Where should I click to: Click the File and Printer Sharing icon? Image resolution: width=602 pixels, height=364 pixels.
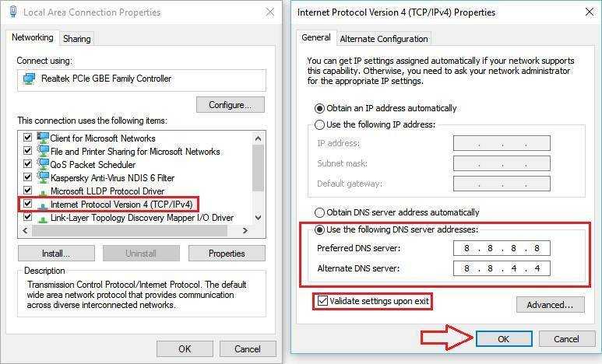click(43, 151)
